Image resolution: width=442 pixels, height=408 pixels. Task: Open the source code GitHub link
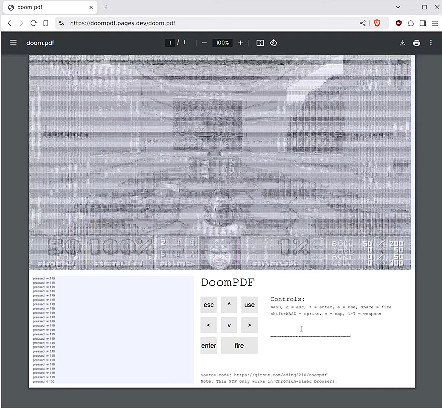click(x=280, y=374)
